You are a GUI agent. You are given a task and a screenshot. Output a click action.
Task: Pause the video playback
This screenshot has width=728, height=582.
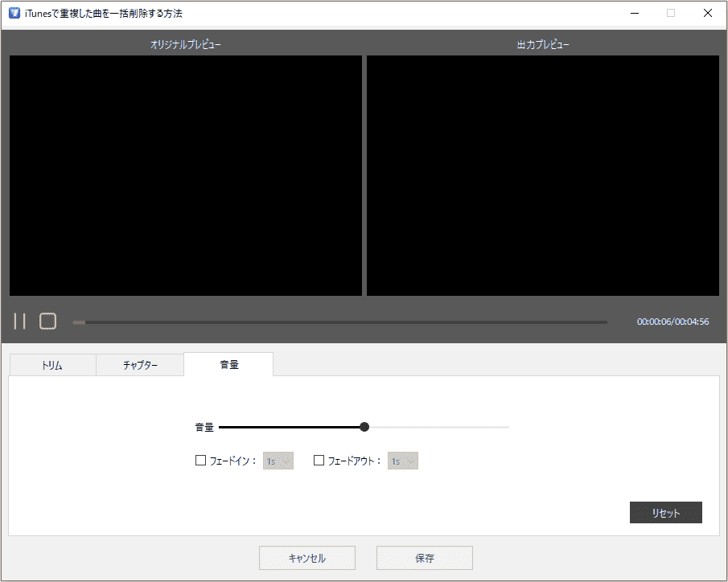(19, 321)
